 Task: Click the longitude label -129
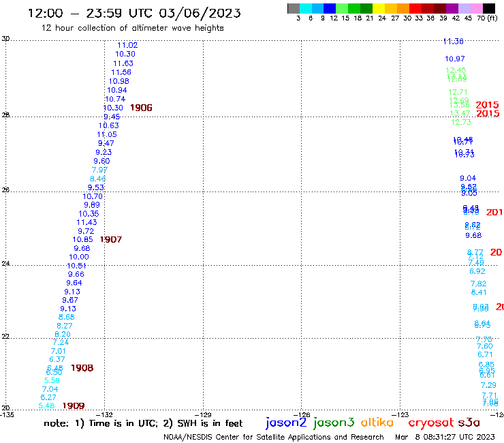click(x=203, y=415)
